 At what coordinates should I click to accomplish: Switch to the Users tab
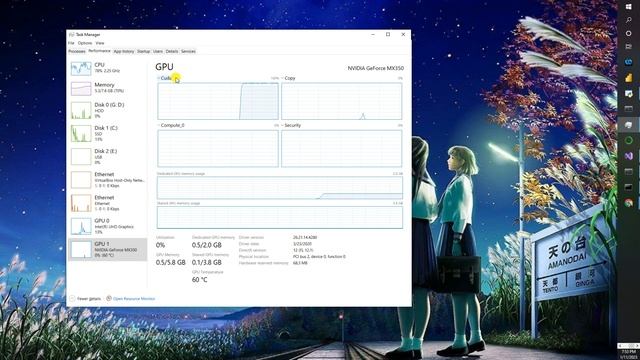158,51
